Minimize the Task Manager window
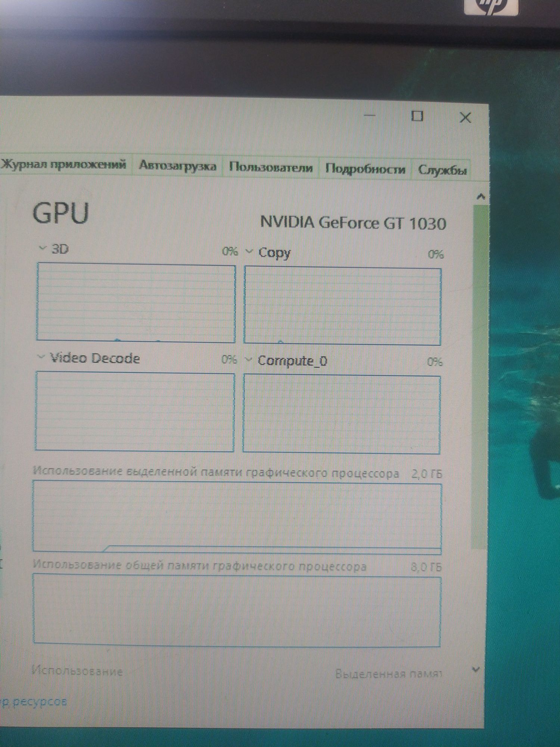Screen dimensions: 560x747 click(370, 115)
